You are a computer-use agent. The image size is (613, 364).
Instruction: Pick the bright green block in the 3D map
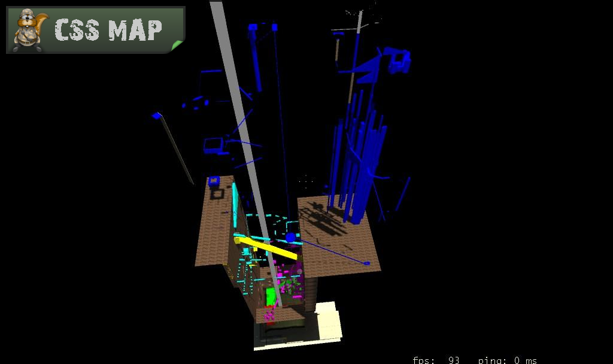point(271,297)
